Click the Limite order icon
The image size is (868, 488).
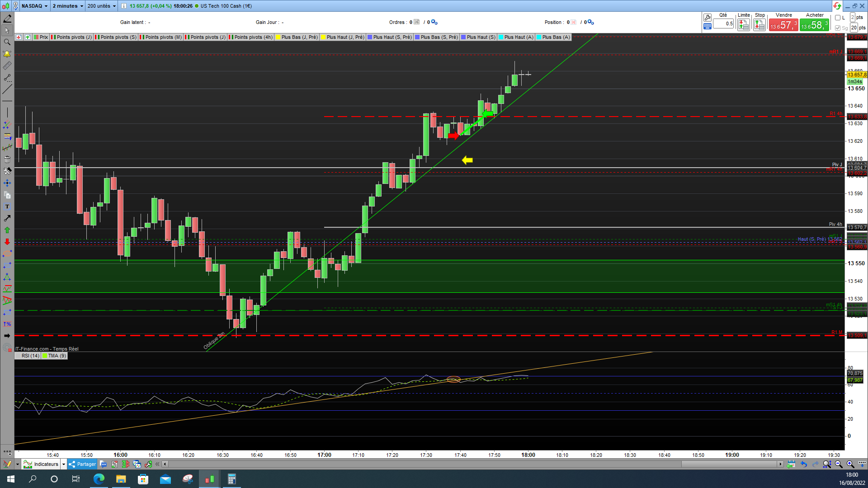pos(743,25)
